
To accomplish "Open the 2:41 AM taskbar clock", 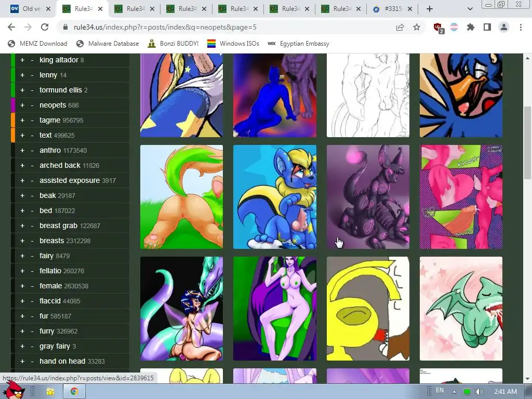I will 506,392.
